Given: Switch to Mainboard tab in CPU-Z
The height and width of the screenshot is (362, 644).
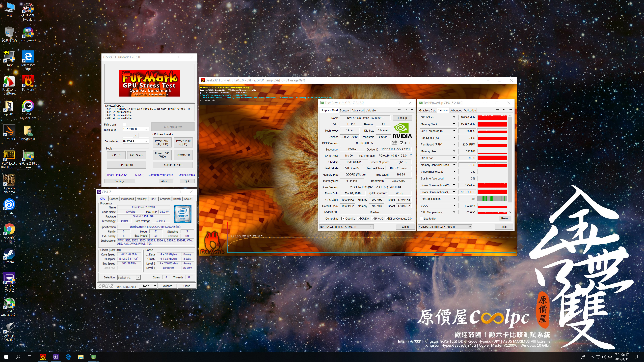Looking at the screenshot, I should (x=127, y=199).
